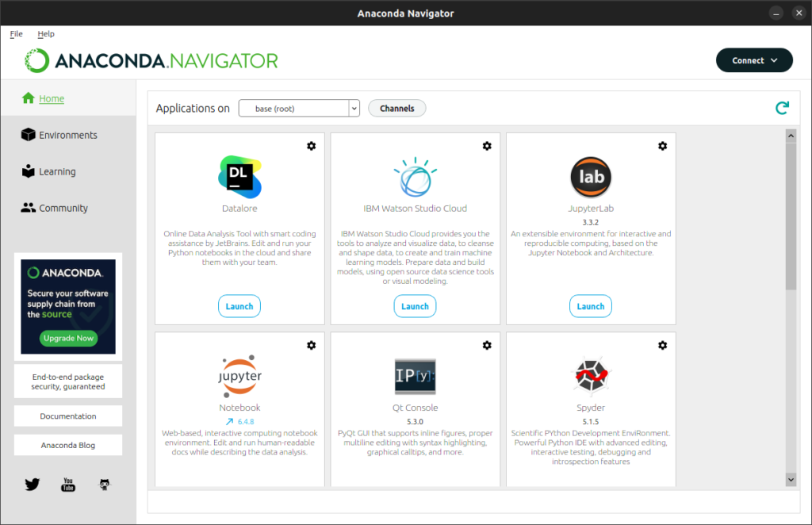Open Anaconda Twitter page icon
The image size is (812, 525).
pos(32,484)
